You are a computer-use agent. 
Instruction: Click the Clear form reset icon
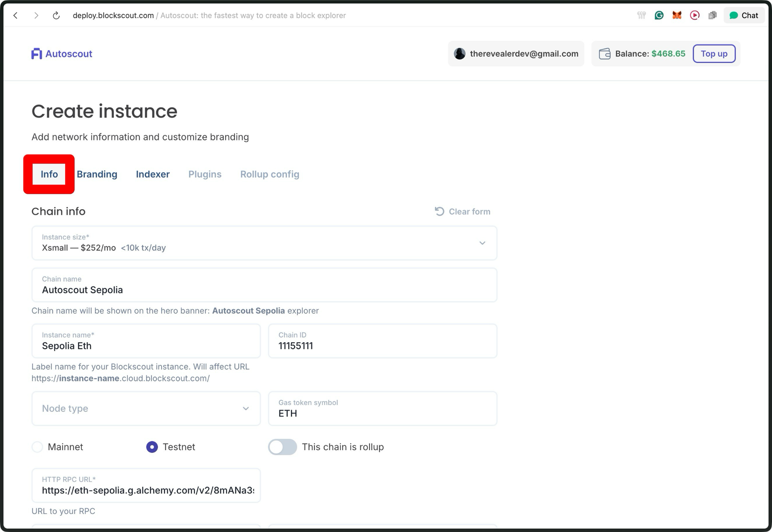point(439,211)
